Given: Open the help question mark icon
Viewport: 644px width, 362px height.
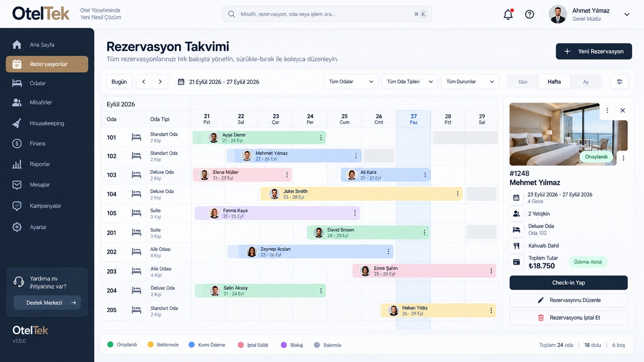Looking at the screenshot, I should click(x=530, y=14).
